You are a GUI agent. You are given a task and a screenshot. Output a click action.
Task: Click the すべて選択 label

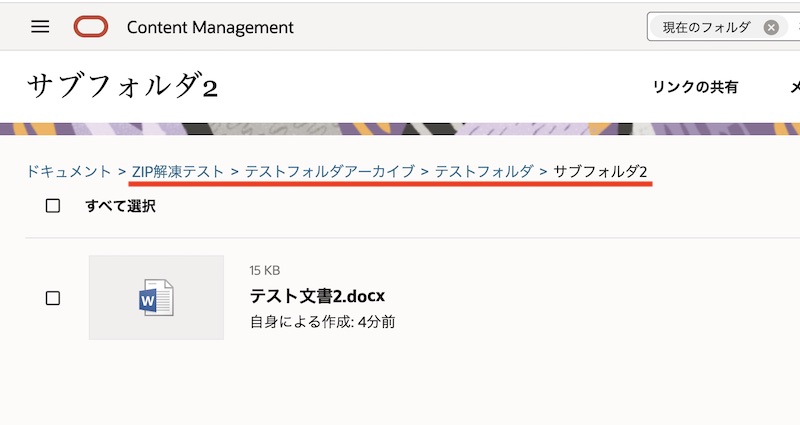(x=120, y=206)
